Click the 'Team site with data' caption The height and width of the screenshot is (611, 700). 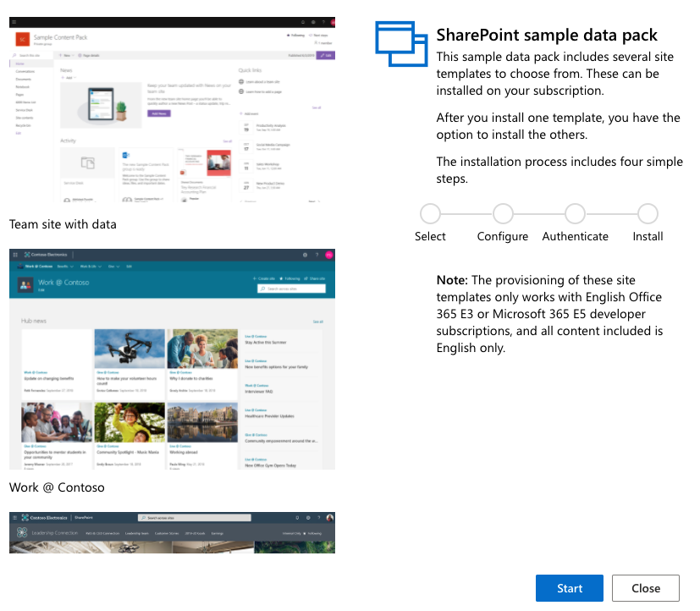[x=63, y=224]
